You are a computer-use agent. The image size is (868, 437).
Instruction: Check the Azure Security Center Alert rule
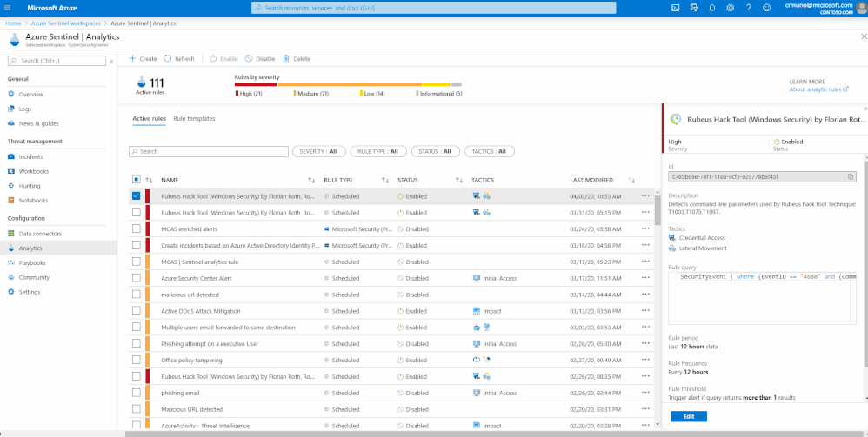point(137,278)
